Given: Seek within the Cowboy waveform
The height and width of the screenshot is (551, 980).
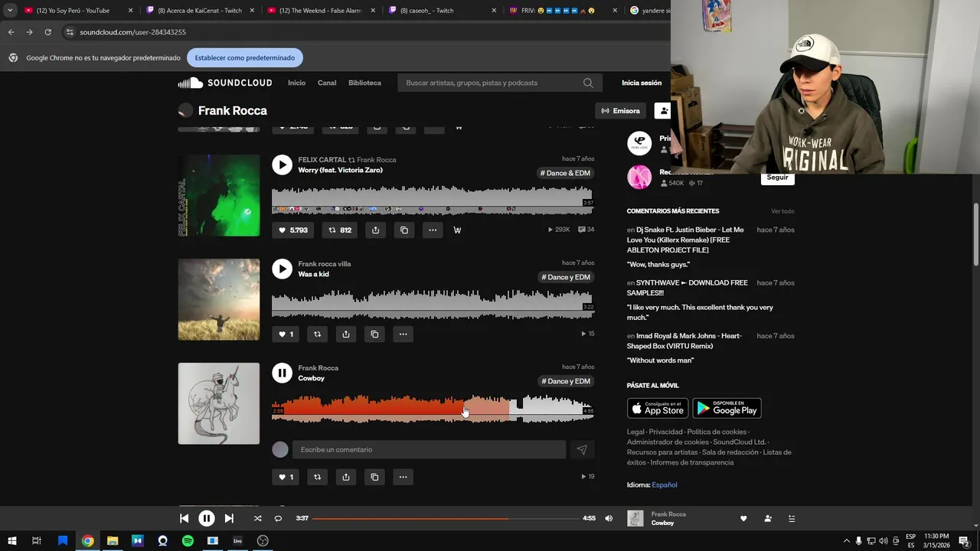Looking at the screenshot, I should pos(433,409).
